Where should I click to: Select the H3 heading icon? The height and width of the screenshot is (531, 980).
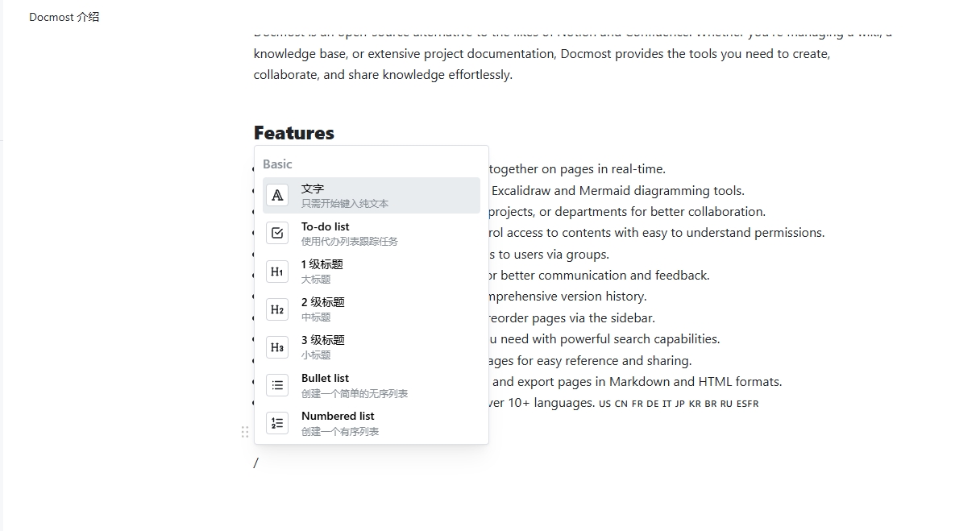coord(277,347)
